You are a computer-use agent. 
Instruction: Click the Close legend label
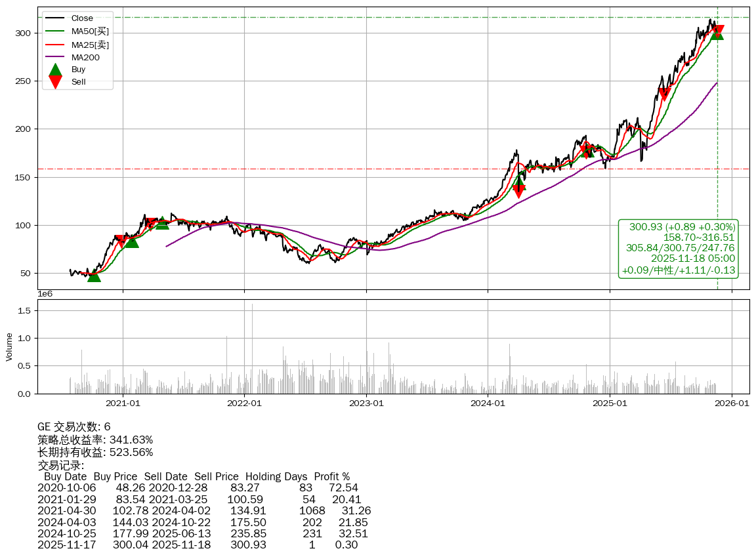click(82, 18)
